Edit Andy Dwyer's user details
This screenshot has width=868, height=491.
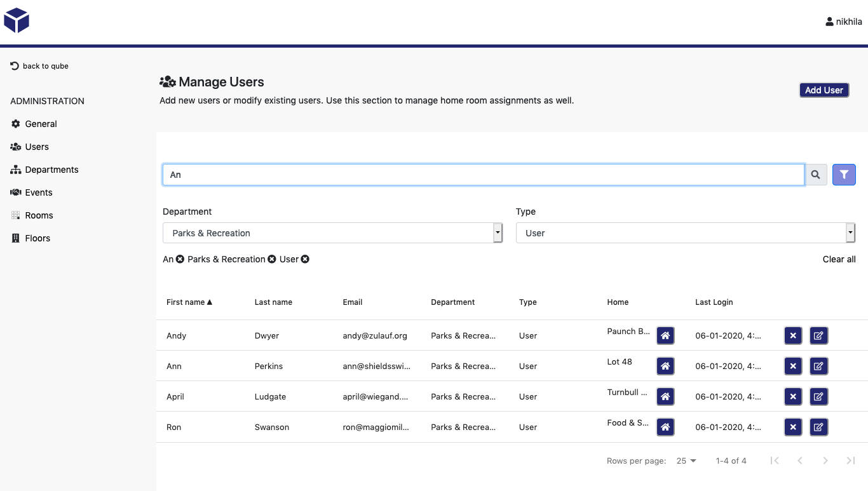coord(818,335)
